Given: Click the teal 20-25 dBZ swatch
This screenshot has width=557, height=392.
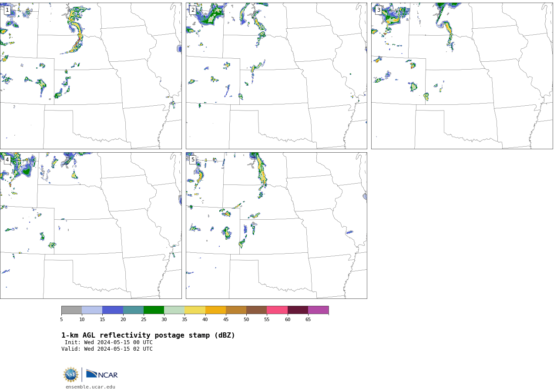Looking at the screenshot, I should pyautogui.click(x=133, y=310).
